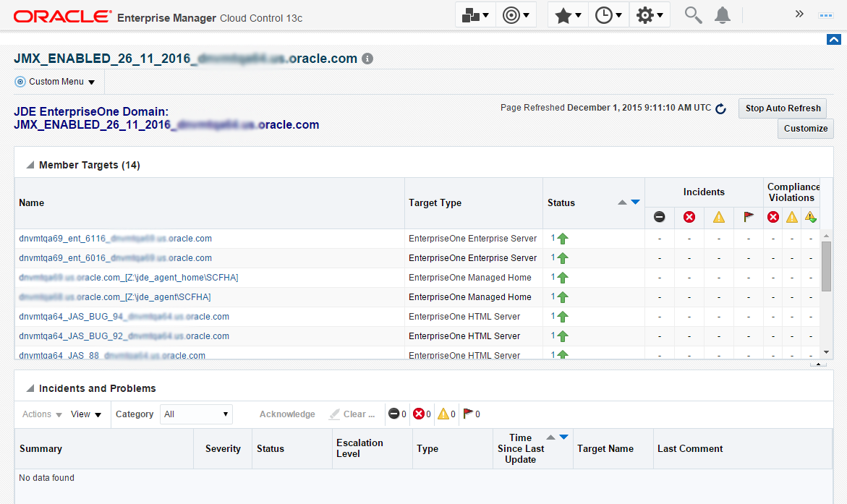Viewport: 847px width, 504px height.
Task: Click the Incidents fatal column icon in table header
Action: point(659,217)
